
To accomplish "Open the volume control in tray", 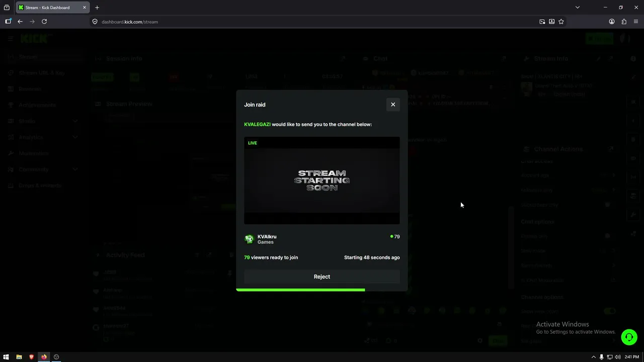I will pos(618,357).
